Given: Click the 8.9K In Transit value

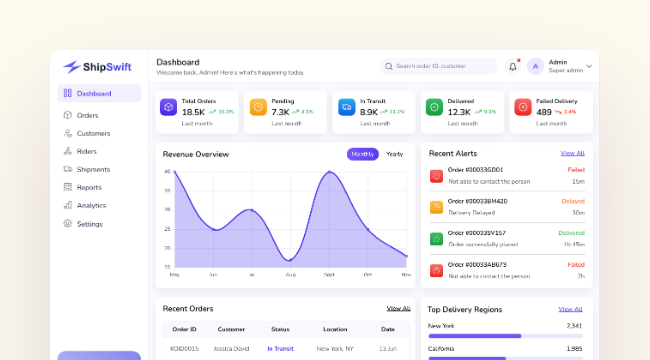Looking at the screenshot, I should click(369, 112).
